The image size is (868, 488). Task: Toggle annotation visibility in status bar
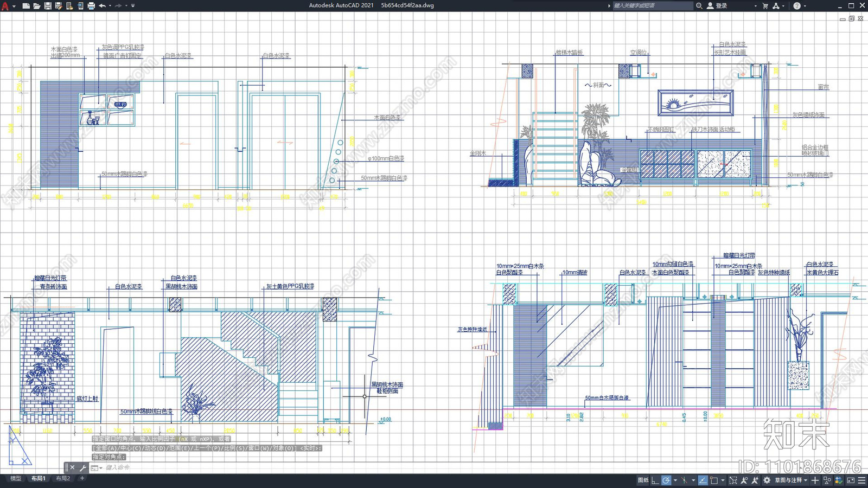point(744,480)
